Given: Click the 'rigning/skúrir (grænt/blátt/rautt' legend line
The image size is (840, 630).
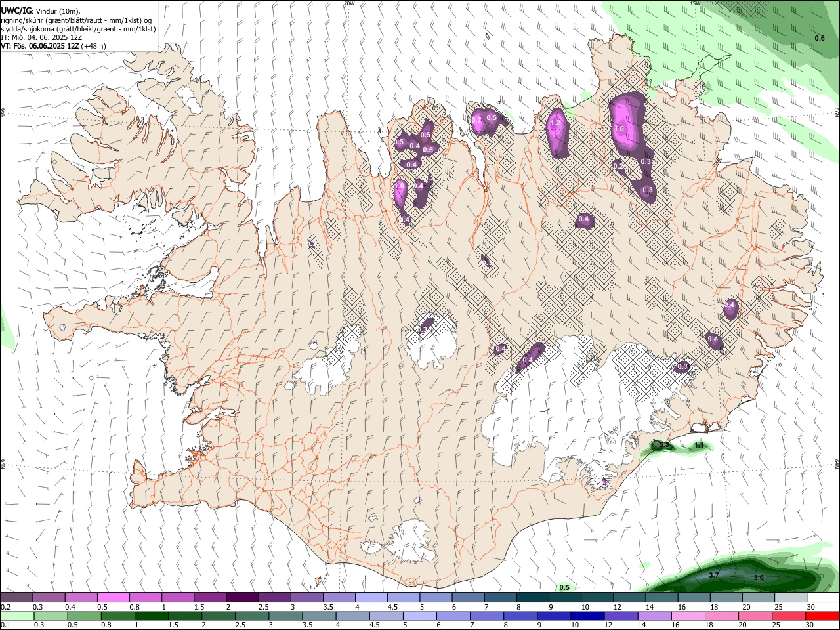Looking at the screenshot, I should pyautogui.click(x=75, y=20).
